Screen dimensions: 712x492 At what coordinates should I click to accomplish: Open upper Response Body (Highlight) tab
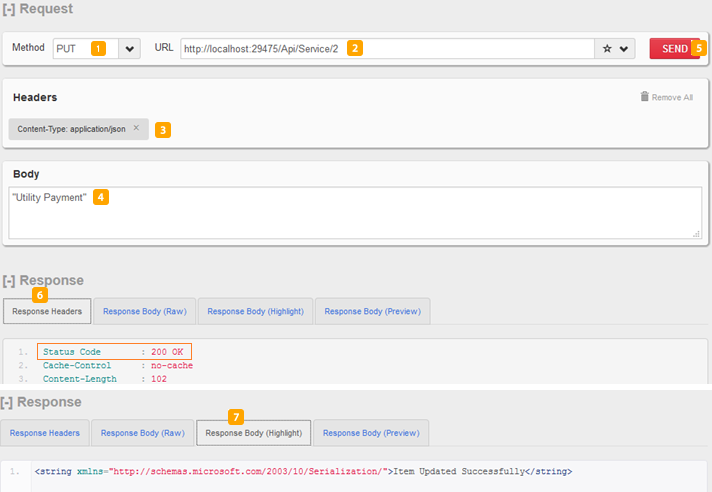coord(256,311)
